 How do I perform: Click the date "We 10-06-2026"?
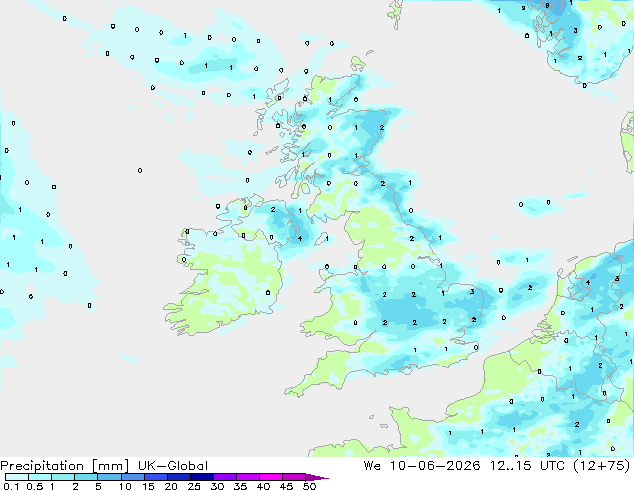point(422,466)
